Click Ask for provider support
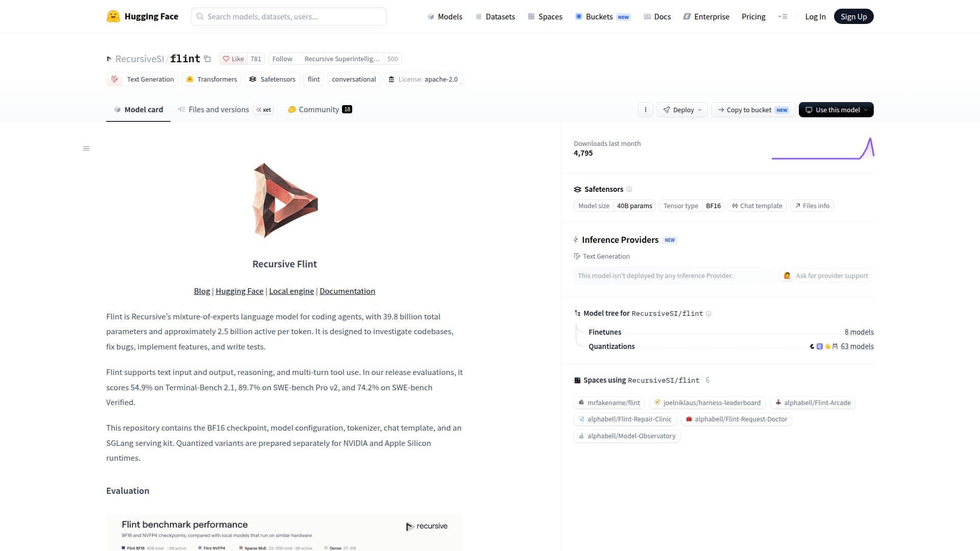 coord(825,275)
